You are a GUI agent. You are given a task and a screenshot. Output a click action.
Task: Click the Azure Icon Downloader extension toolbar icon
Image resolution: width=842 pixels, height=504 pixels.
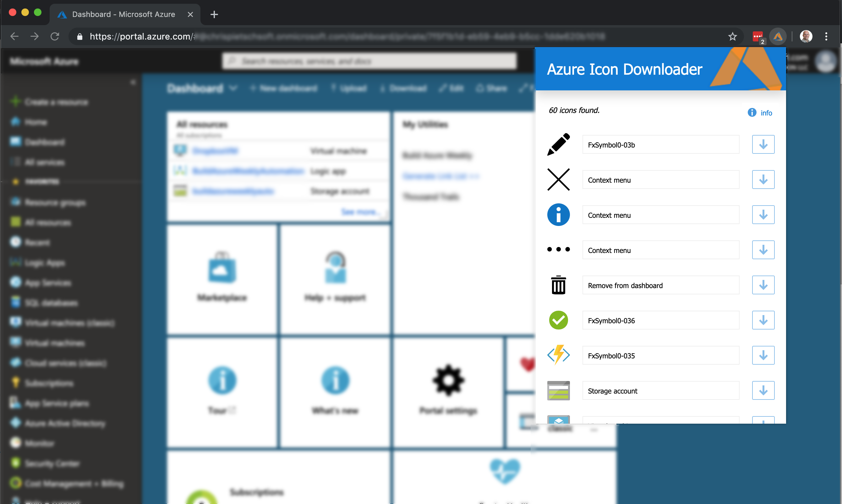pyautogui.click(x=778, y=36)
